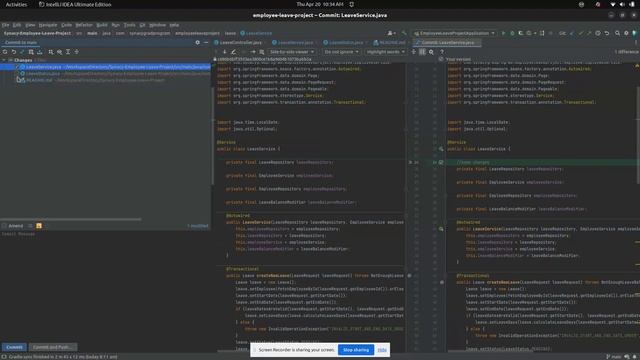Open the Navigate menu
The image size is (640, 360).
48,25
